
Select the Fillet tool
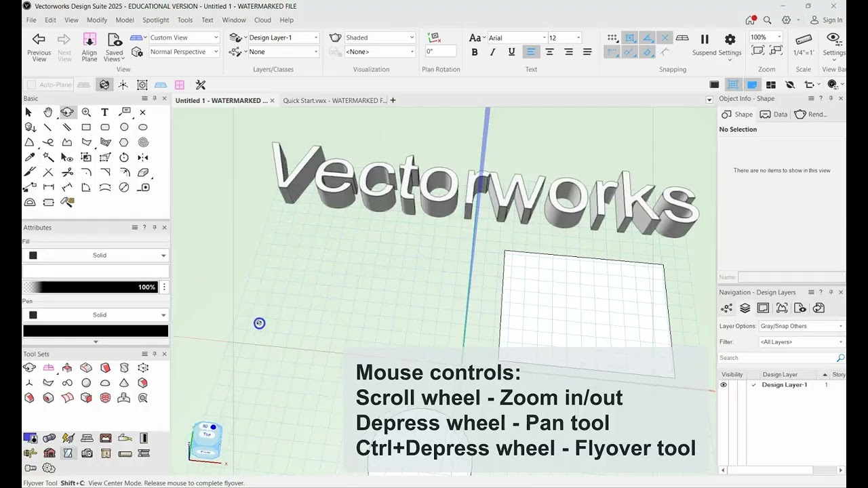click(x=86, y=172)
